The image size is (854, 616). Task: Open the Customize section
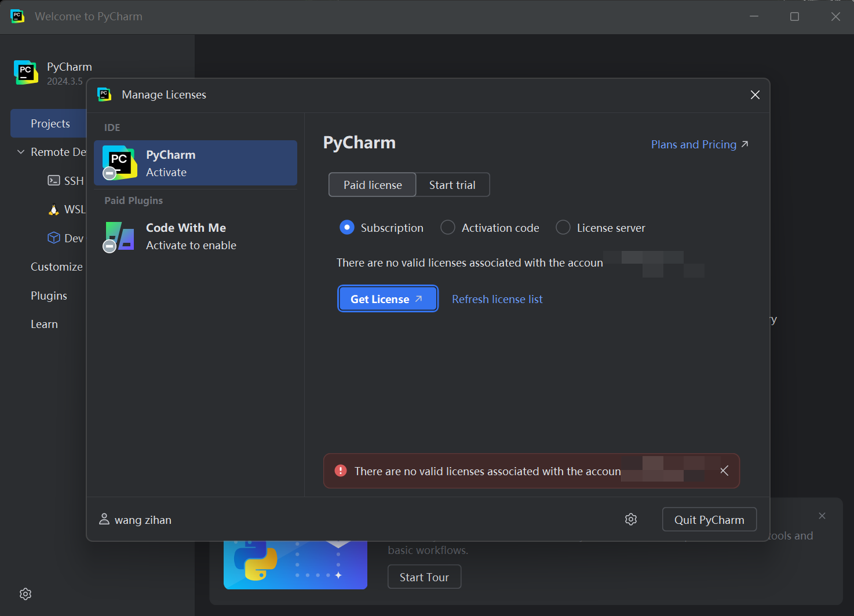pyautogui.click(x=56, y=267)
